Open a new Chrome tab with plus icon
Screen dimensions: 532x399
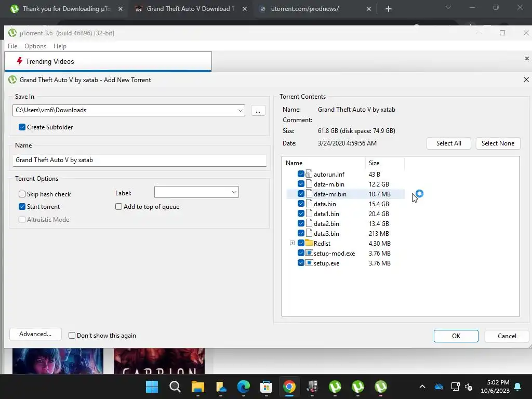pos(389,9)
